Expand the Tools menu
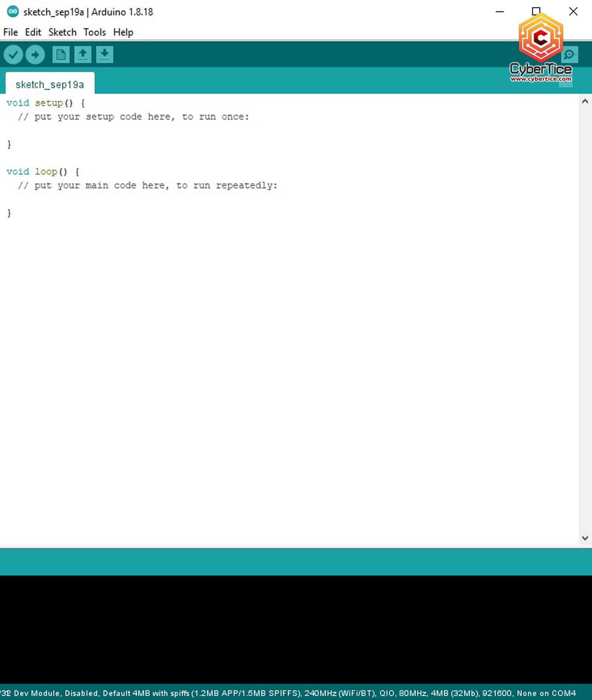The image size is (592, 700). click(x=95, y=32)
